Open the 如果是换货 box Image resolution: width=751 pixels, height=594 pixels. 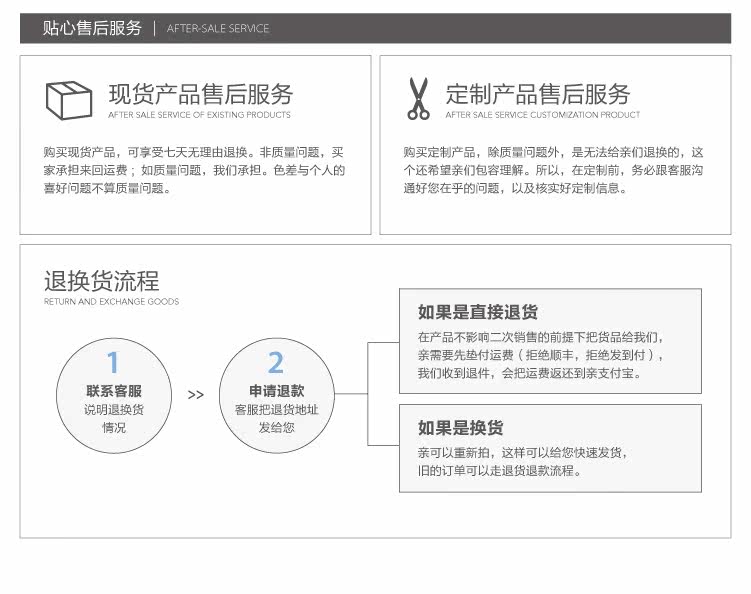coord(550,448)
